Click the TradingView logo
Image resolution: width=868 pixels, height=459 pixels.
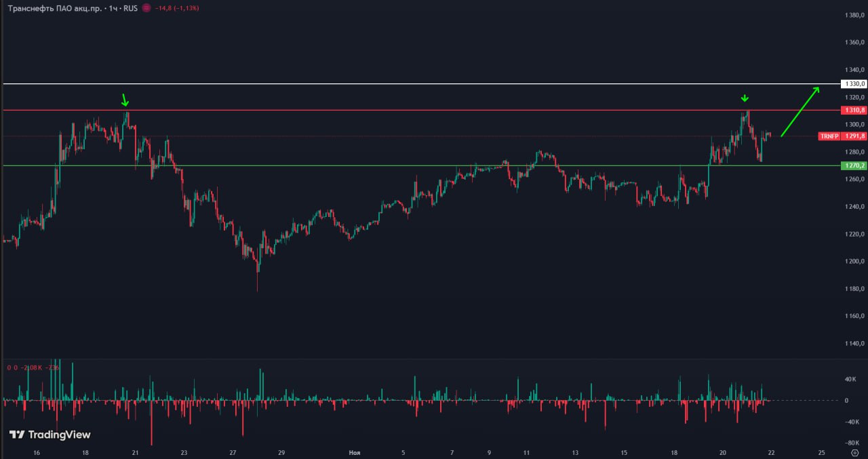click(50, 435)
